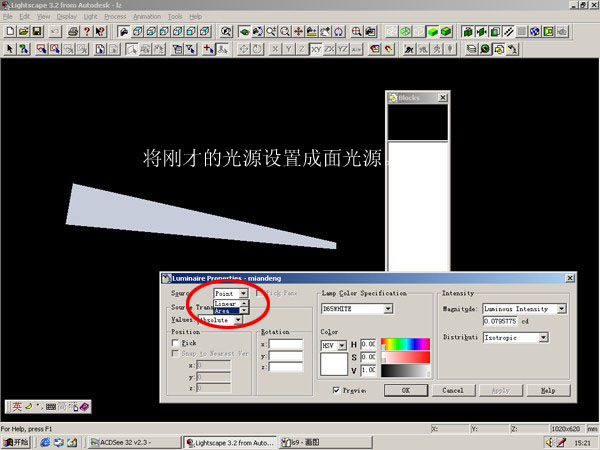This screenshot has width=600, height=450.
Task: Choose Area in source type list
Action: (x=227, y=311)
